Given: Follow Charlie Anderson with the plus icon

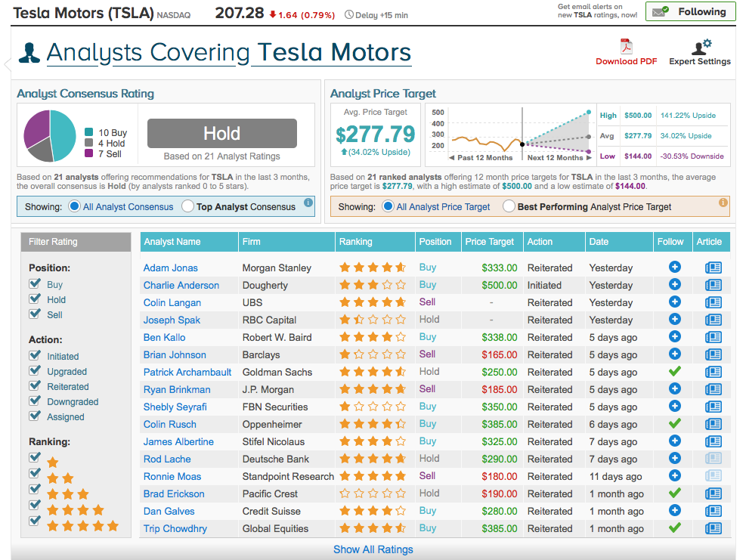Looking at the screenshot, I should click(675, 284).
